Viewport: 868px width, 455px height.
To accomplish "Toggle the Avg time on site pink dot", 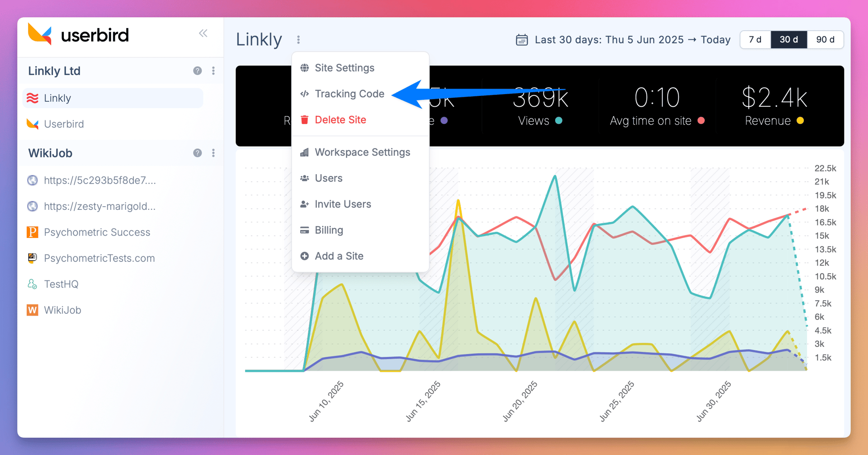I will coord(701,121).
